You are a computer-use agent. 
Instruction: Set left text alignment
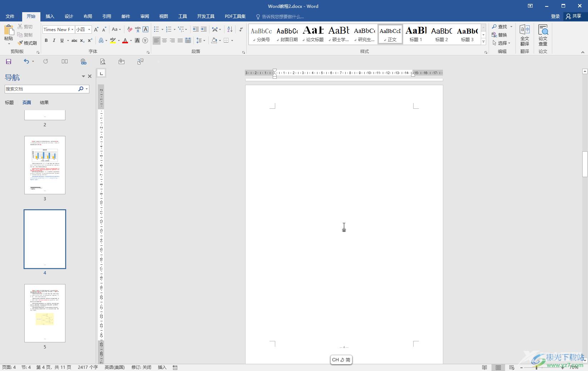coord(157,40)
